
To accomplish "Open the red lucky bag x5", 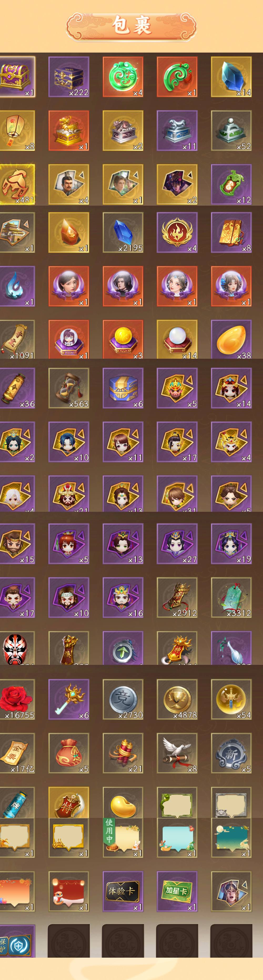I will (68, 753).
